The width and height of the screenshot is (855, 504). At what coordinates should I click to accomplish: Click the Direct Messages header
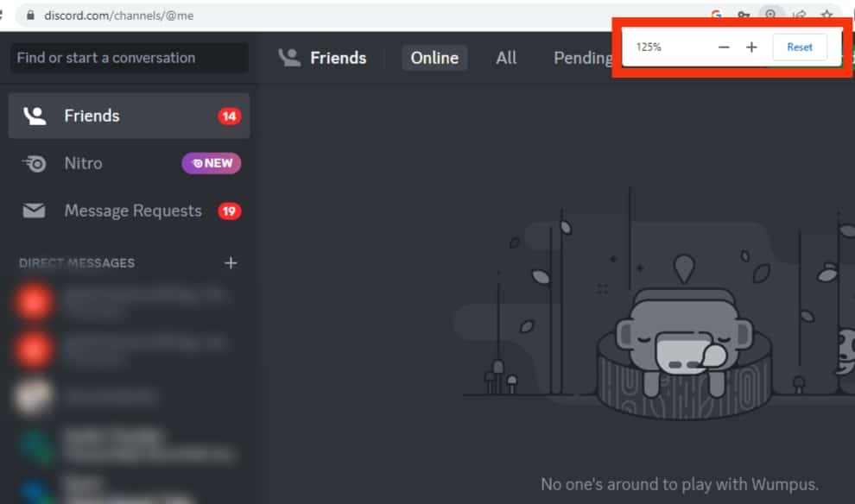click(77, 263)
